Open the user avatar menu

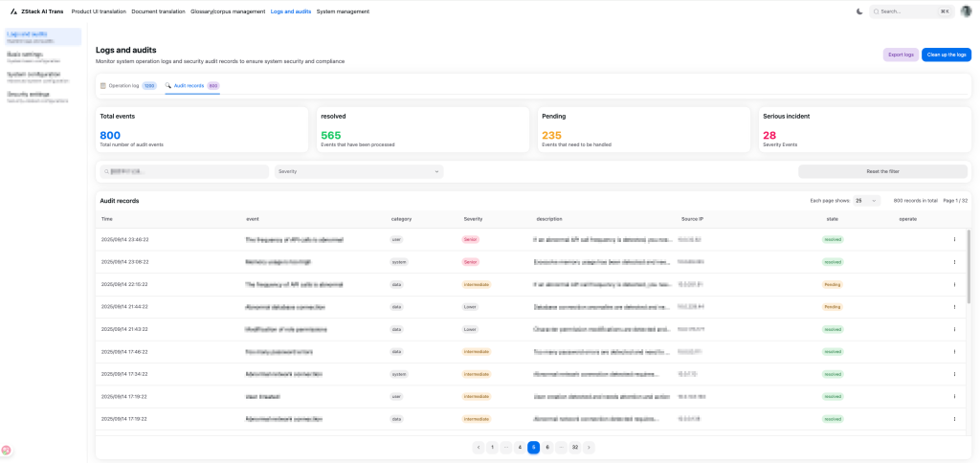point(966,11)
